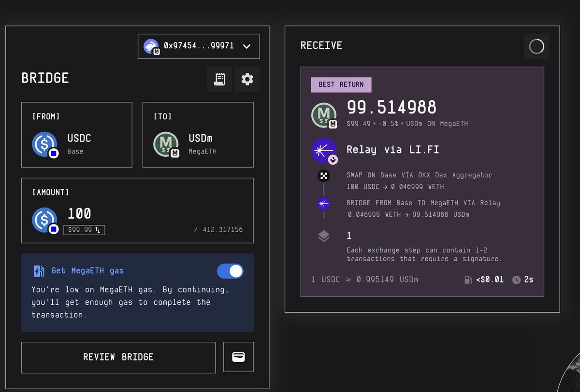Click the Relay via LI.FI label
Image resolution: width=580 pixels, height=392 pixels.
pyautogui.click(x=393, y=149)
